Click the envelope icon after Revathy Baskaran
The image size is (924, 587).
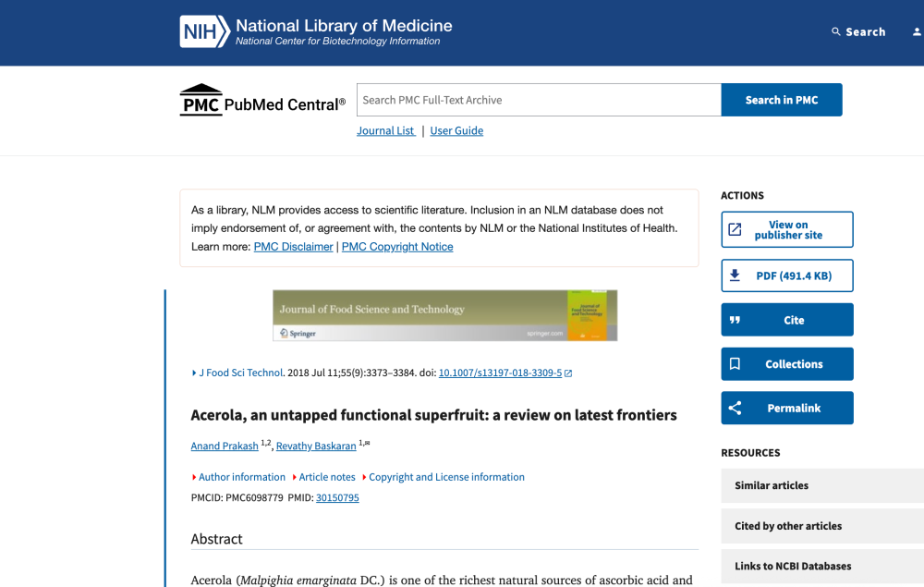tap(367, 443)
